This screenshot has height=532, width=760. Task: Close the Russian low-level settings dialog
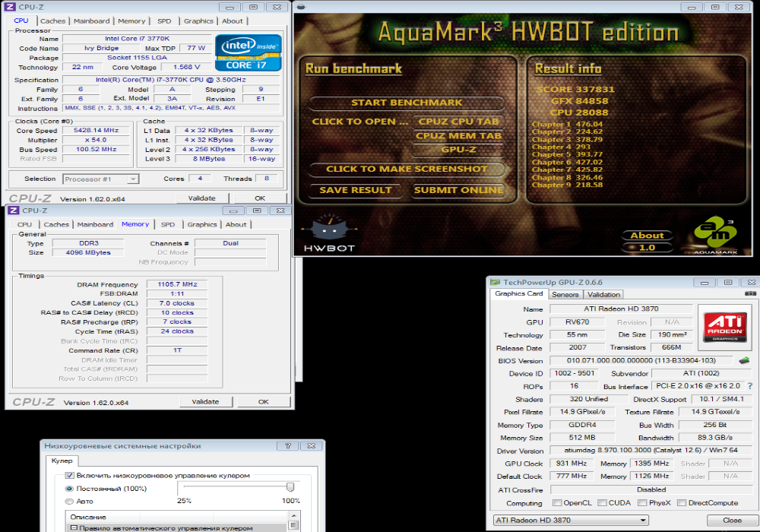(311, 446)
